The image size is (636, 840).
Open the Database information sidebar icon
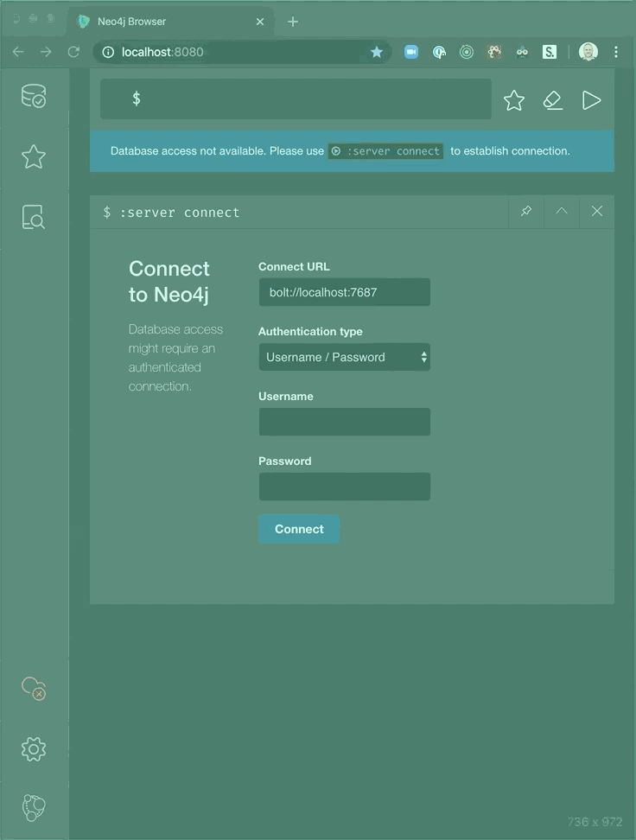pyautogui.click(x=34, y=96)
